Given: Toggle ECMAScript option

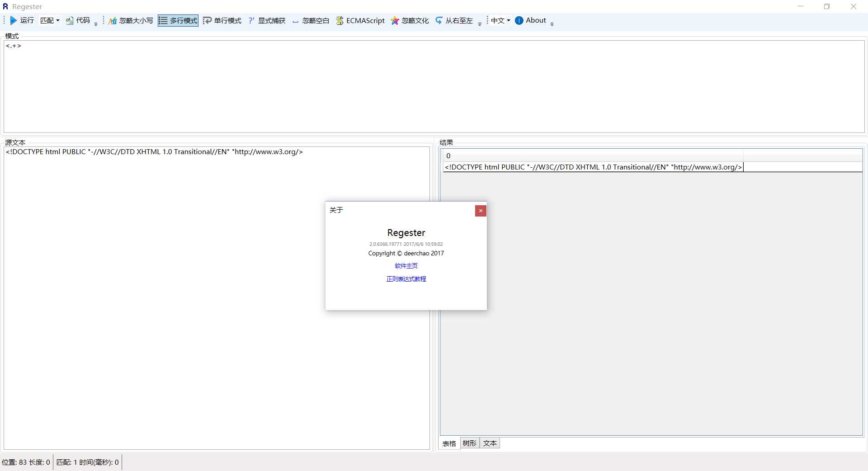Looking at the screenshot, I should click(360, 20).
